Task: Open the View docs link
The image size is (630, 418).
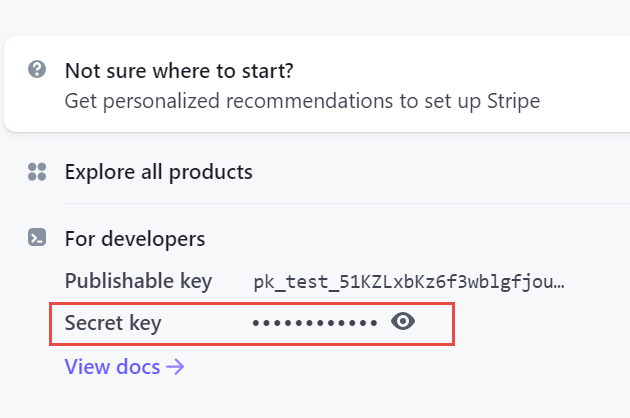Action: click(124, 367)
